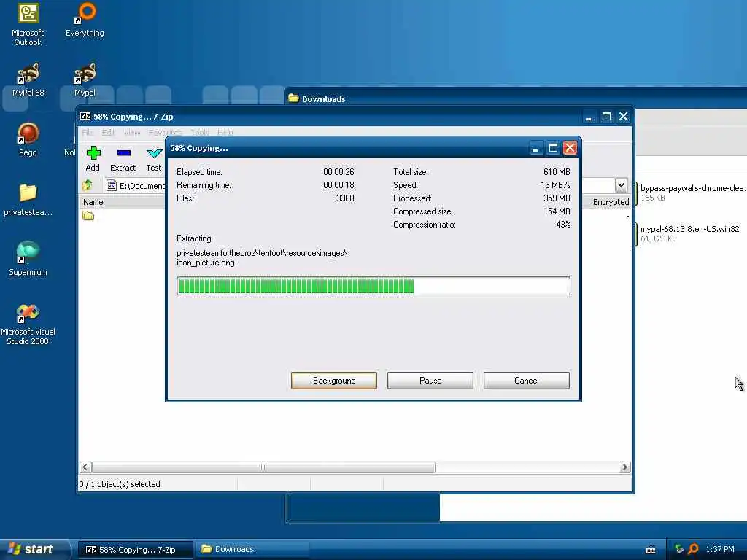The image size is (747, 560).
Task: Click the scrollbar left arrow
Action: [x=85, y=467]
